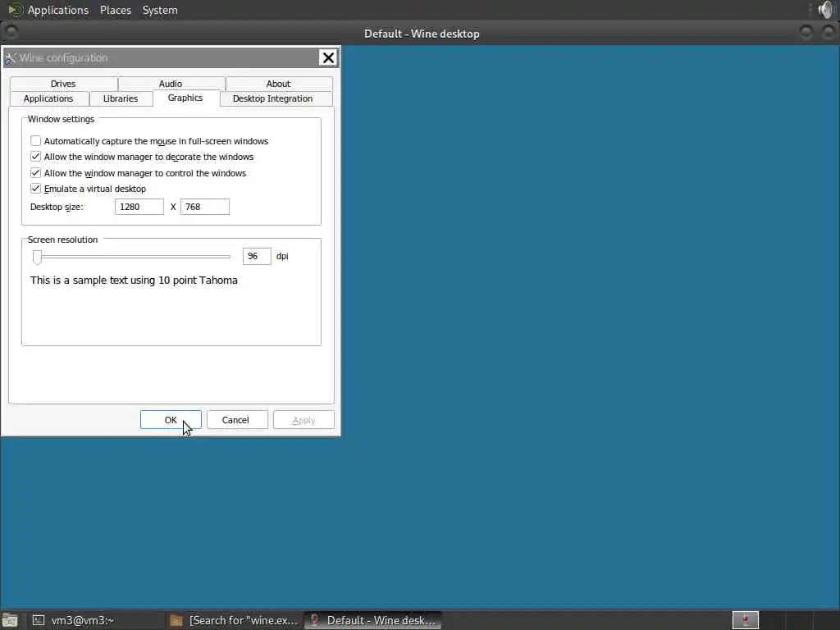
Task: Enable automatic mouse capture in full-screen windows
Action: [35, 141]
